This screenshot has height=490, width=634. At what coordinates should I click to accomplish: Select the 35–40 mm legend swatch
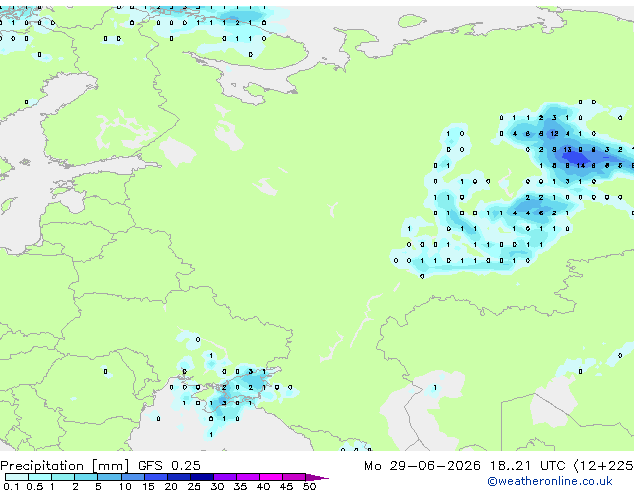click(x=248, y=477)
